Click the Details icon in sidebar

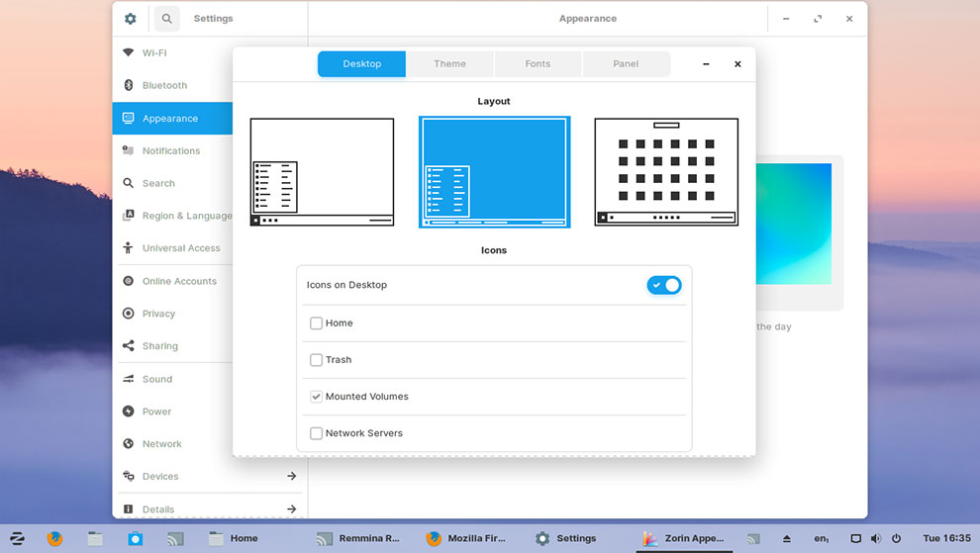[128, 509]
